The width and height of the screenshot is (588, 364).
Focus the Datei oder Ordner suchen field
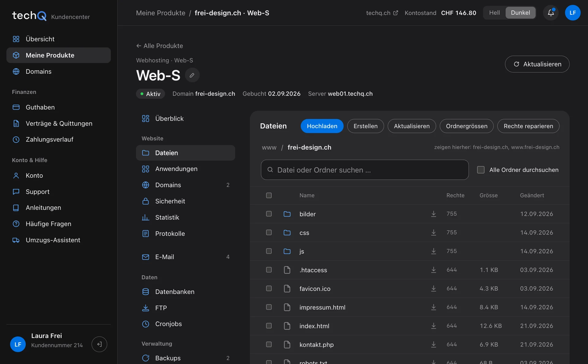[364, 170]
